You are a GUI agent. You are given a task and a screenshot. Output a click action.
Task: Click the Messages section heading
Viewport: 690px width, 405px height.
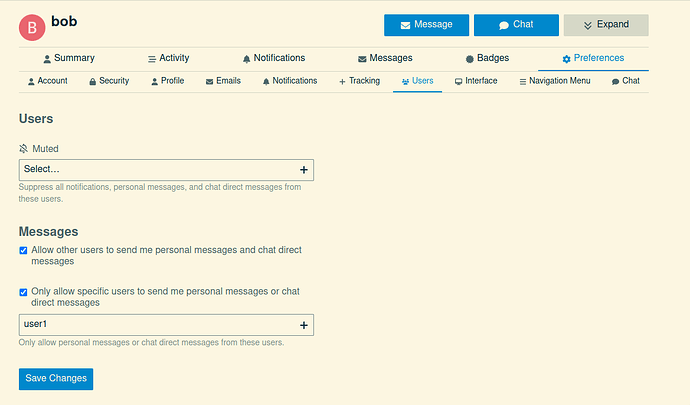[x=48, y=232]
